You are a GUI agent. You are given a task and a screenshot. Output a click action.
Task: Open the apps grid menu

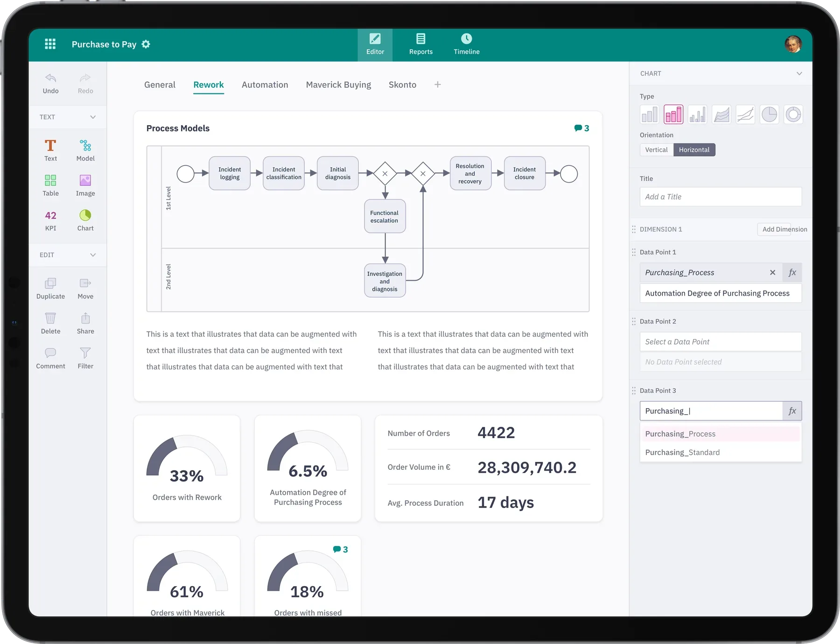[x=50, y=44]
